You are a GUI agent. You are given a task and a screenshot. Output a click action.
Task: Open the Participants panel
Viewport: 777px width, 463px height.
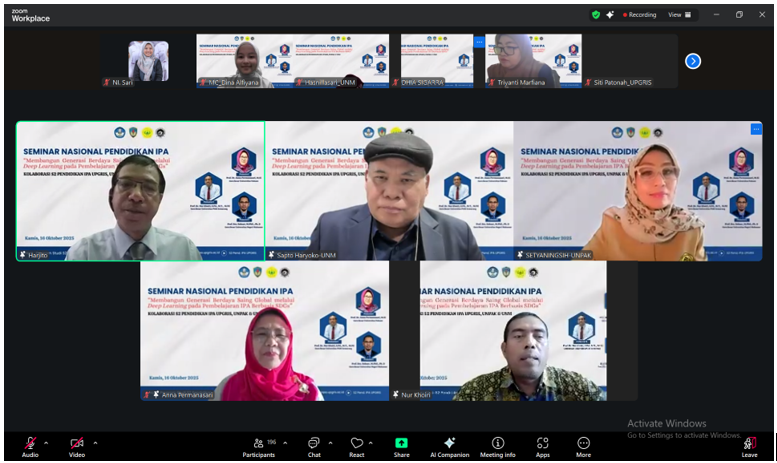tap(258, 443)
